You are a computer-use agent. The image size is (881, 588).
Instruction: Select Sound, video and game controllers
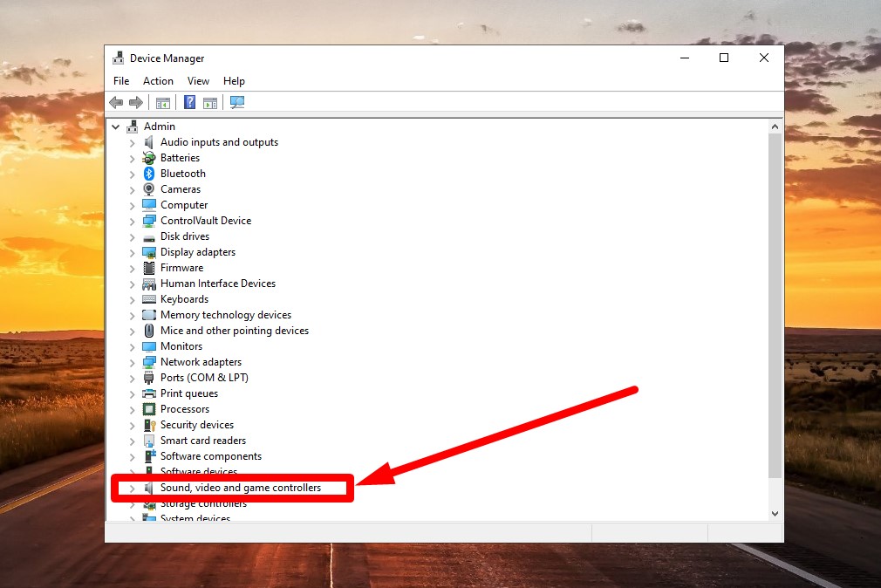(x=241, y=488)
